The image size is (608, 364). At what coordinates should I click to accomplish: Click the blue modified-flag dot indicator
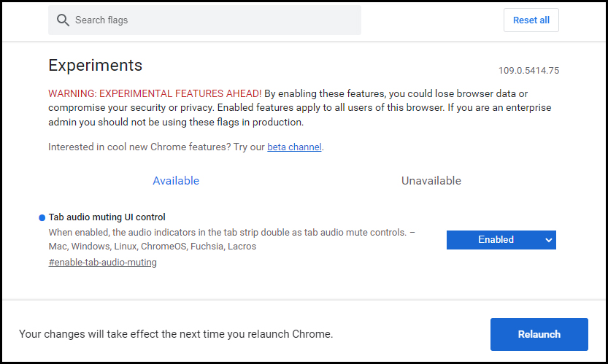42,218
